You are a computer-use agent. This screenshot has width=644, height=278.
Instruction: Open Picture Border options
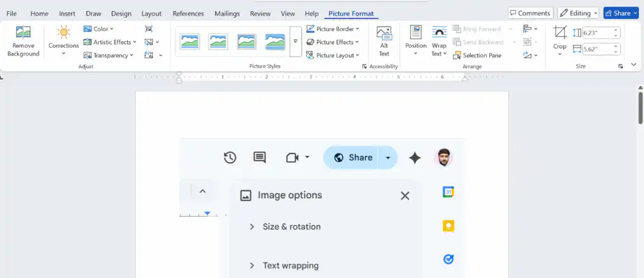point(333,29)
